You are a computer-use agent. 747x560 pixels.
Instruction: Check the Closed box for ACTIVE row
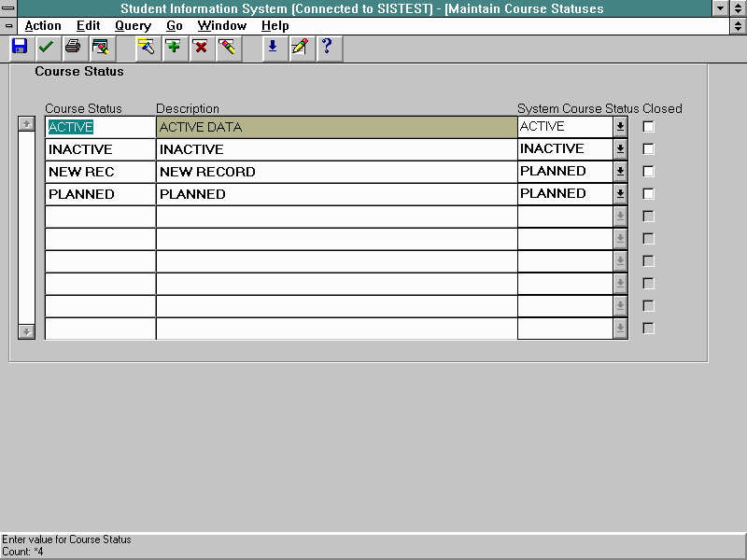(649, 127)
